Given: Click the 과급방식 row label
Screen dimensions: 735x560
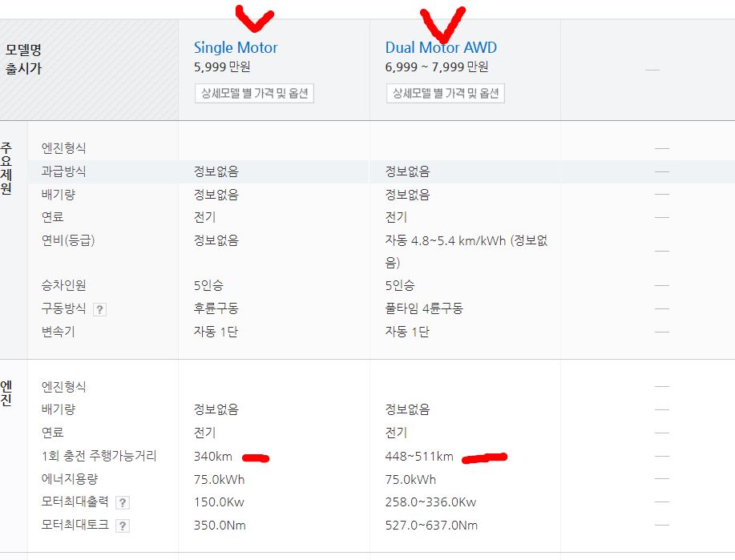Looking at the screenshot, I should pyautogui.click(x=63, y=171).
